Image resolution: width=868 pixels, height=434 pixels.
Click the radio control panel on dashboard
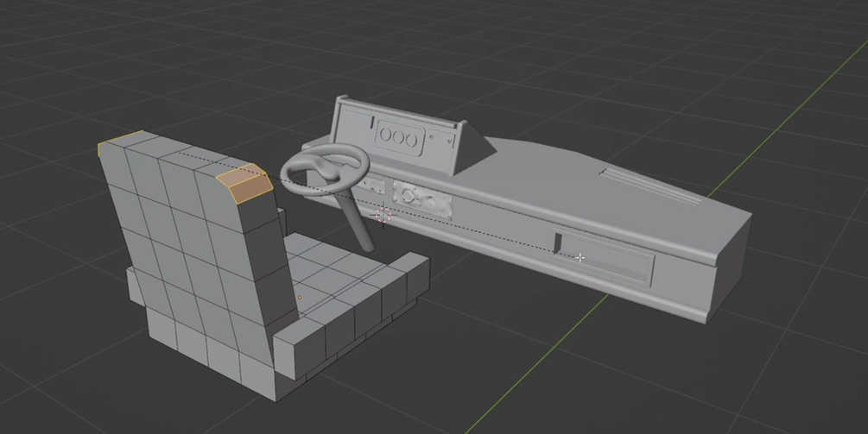[421, 199]
